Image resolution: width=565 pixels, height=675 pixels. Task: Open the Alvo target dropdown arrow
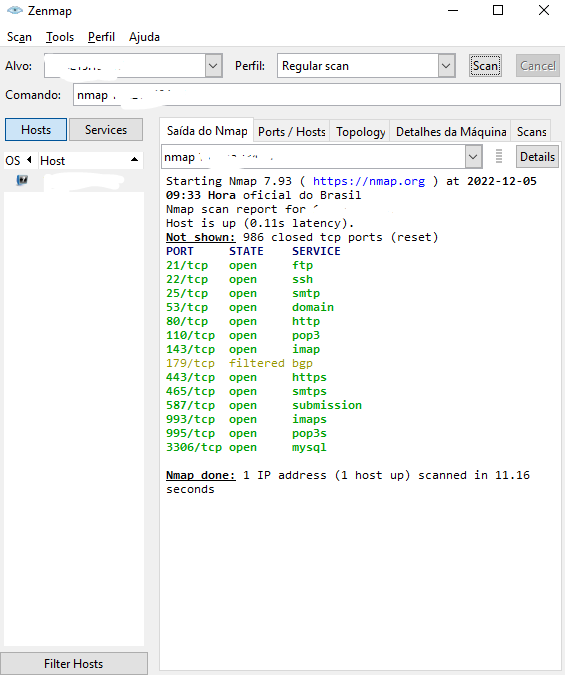(x=213, y=66)
